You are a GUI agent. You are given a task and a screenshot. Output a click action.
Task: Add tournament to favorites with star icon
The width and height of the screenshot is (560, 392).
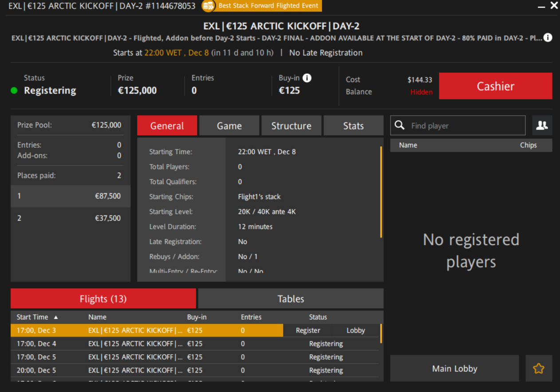point(539,368)
